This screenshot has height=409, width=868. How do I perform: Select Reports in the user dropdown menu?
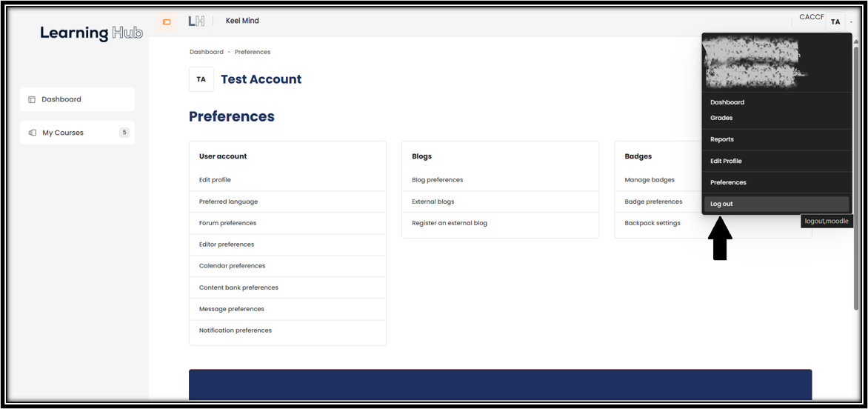pyautogui.click(x=722, y=139)
